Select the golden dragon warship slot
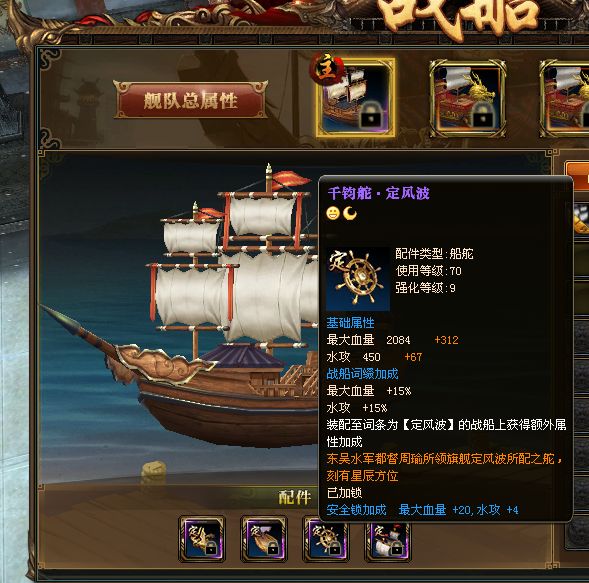This screenshot has width=589, height=583. point(467,99)
